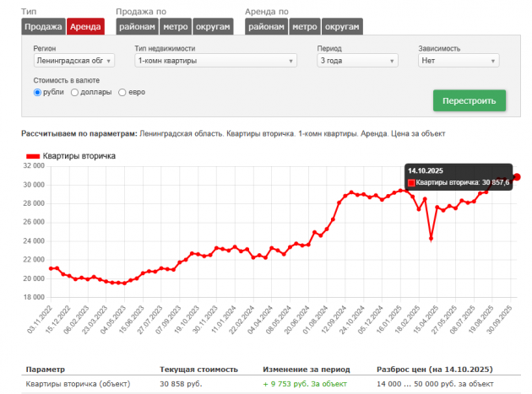Click the last data point on chart
The width and height of the screenshot is (532, 394).
coord(517,176)
